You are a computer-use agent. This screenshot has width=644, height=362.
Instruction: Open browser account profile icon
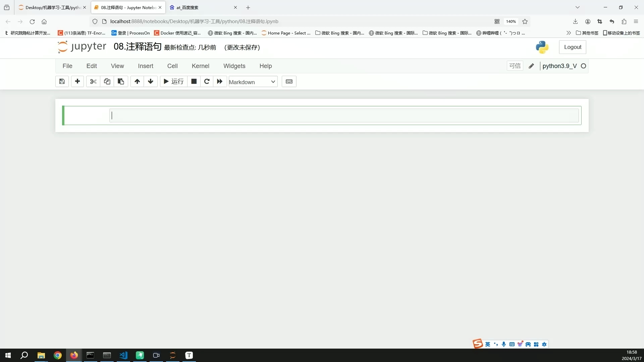point(588,21)
